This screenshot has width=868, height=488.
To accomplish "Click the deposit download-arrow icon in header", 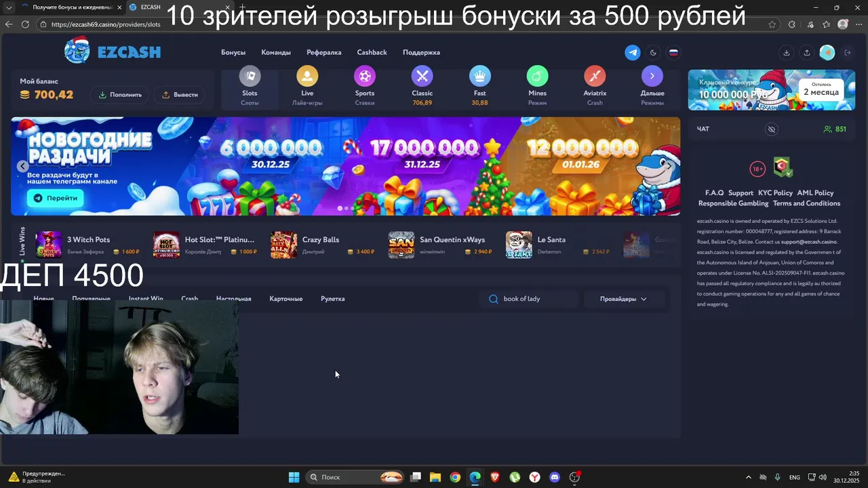I will tap(787, 52).
